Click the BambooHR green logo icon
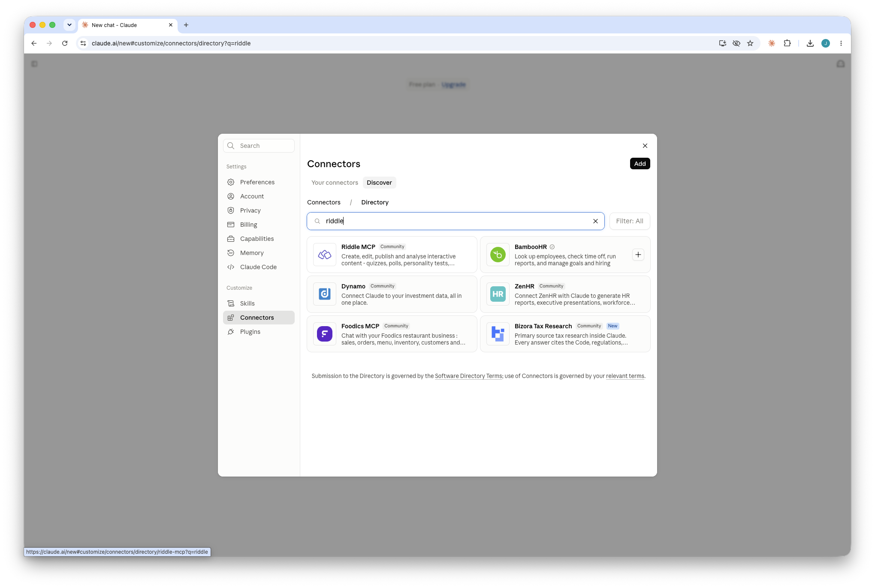 [x=498, y=255]
